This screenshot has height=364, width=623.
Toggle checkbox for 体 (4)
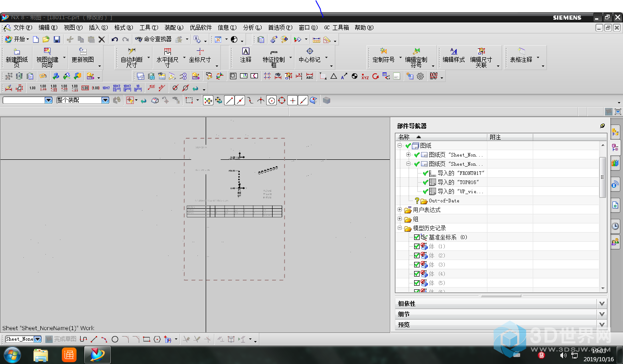pyautogui.click(x=416, y=274)
